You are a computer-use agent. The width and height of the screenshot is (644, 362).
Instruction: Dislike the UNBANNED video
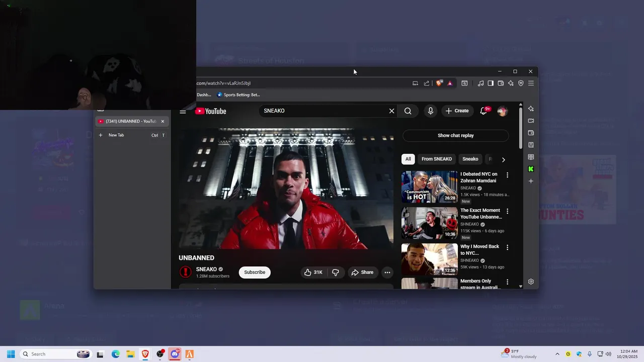pyautogui.click(x=336, y=272)
